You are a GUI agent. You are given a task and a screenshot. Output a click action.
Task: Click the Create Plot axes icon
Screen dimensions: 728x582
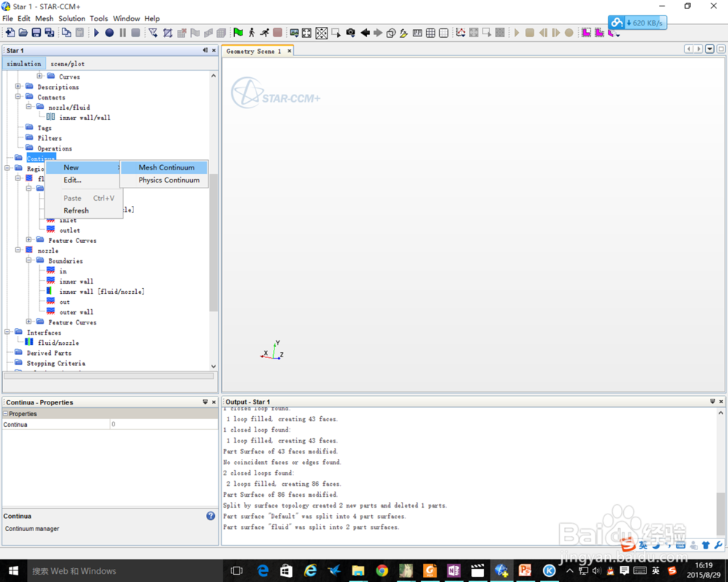[x=460, y=33]
